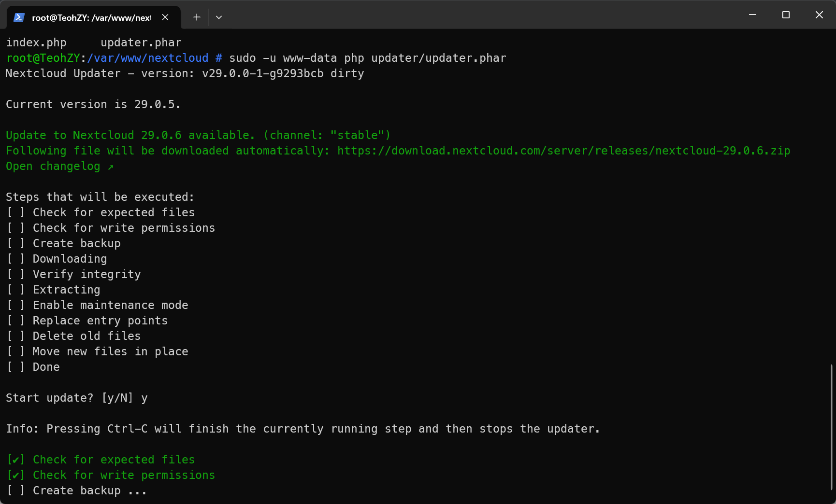Click the /var/www/nextcloud path in prompt
Screen dimensions: 836x504
pos(148,58)
